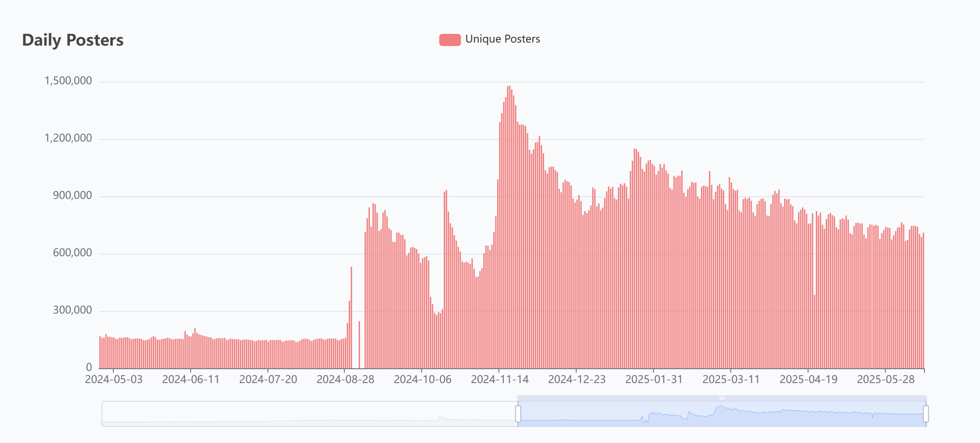The image size is (980, 443).
Task: Click the 2024-12-23 x-axis label
Action: [577, 380]
